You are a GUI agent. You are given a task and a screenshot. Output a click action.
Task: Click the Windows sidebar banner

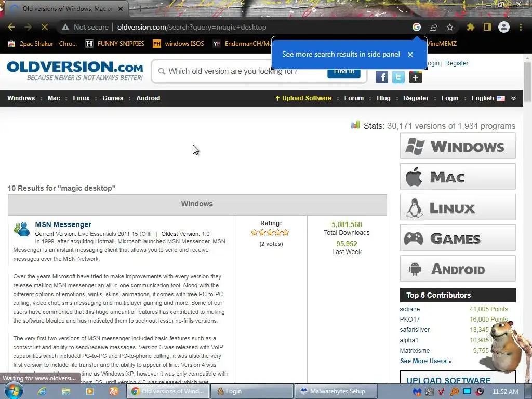pos(458,146)
